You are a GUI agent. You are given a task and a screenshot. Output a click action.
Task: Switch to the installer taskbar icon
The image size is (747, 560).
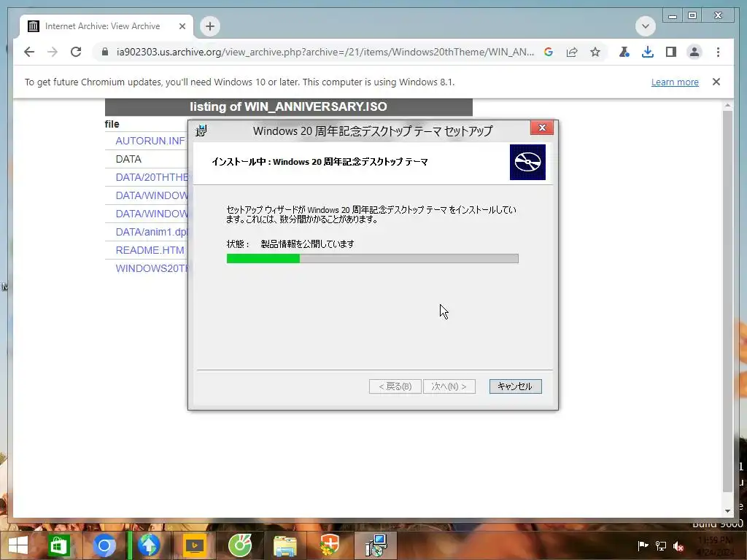pos(376,545)
